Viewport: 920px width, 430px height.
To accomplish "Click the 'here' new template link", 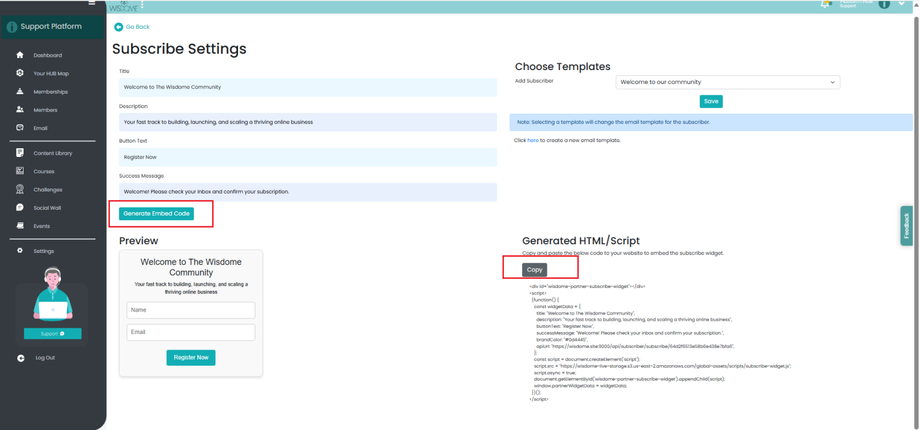I will 533,141.
